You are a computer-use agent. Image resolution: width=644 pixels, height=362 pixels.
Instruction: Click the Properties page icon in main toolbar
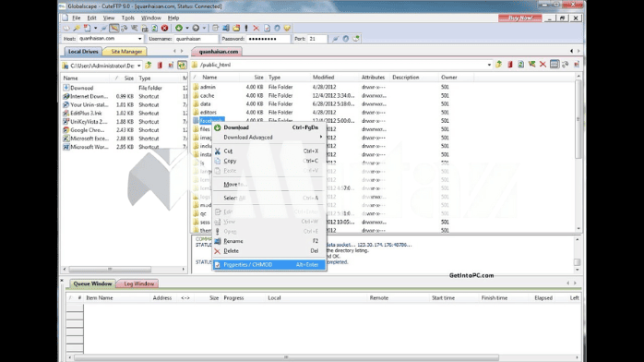click(267, 29)
